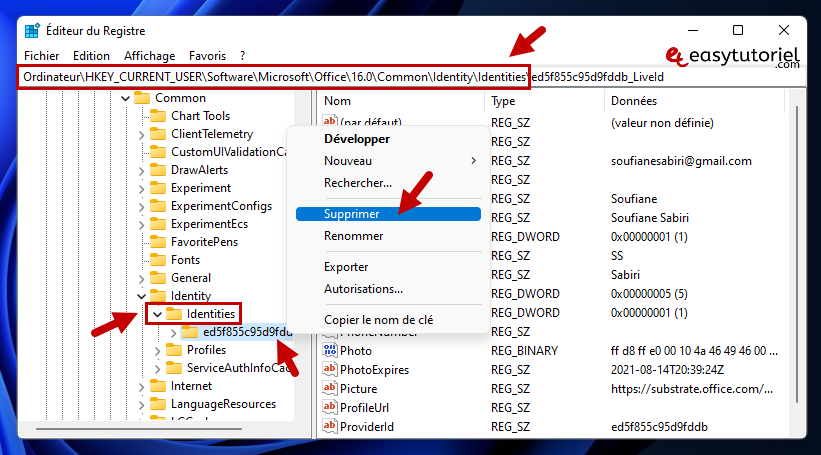The height and width of the screenshot is (455, 821).
Task: Select the Identities tree item
Action: pos(210,314)
